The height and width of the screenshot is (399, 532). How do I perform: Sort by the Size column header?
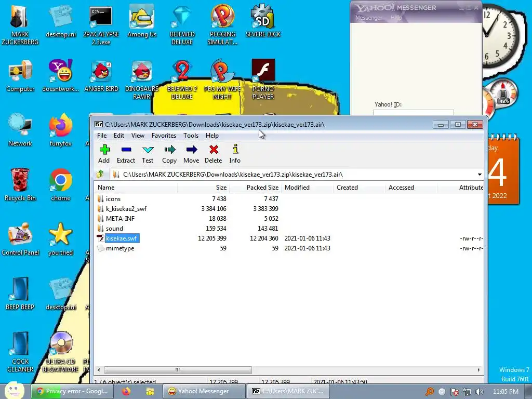click(x=203, y=187)
